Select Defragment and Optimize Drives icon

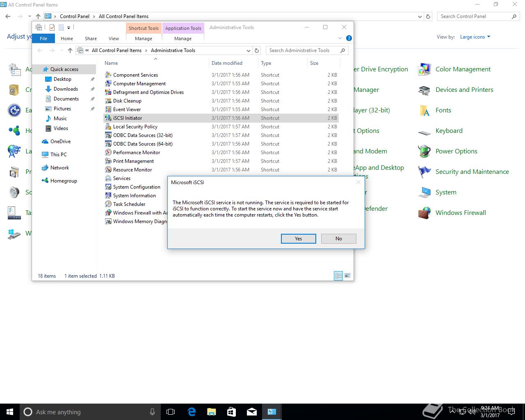tap(108, 92)
